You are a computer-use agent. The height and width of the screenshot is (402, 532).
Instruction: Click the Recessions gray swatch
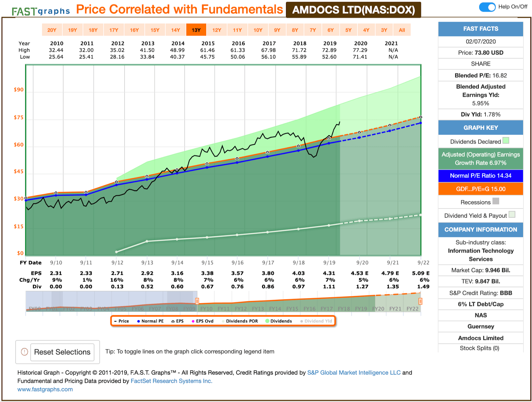(496, 201)
